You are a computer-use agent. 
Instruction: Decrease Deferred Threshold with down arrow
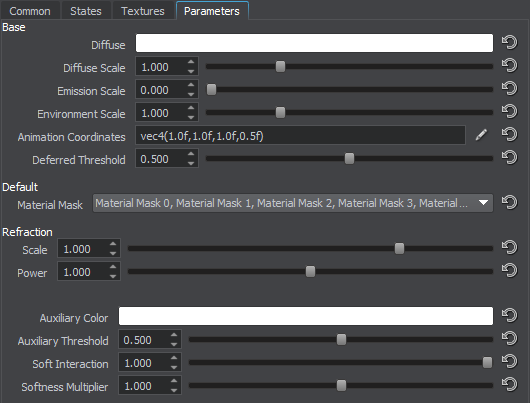[191, 163]
